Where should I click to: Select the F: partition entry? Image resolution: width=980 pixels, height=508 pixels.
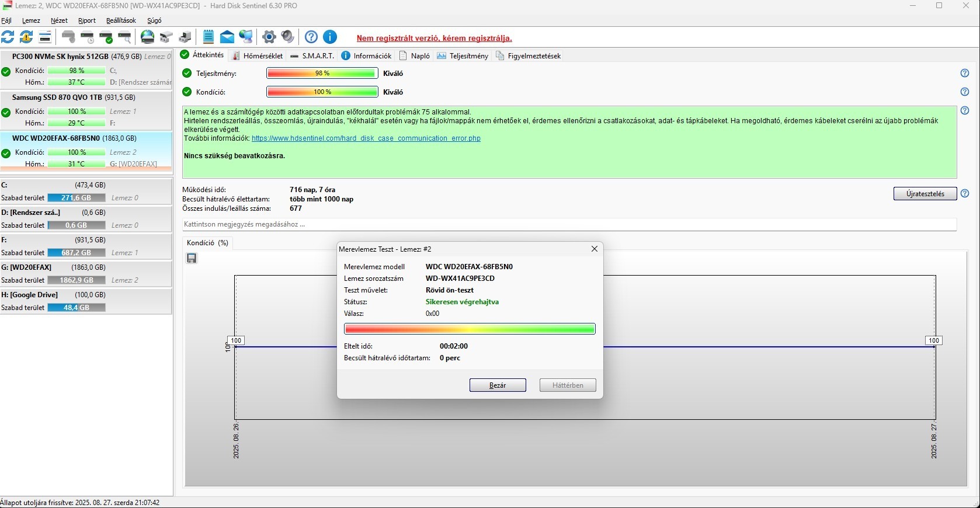click(86, 246)
